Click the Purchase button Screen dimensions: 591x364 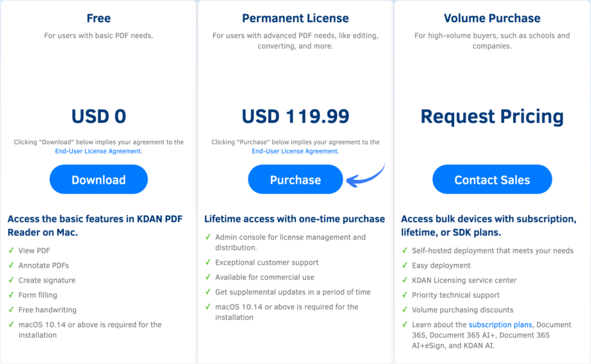[295, 179]
